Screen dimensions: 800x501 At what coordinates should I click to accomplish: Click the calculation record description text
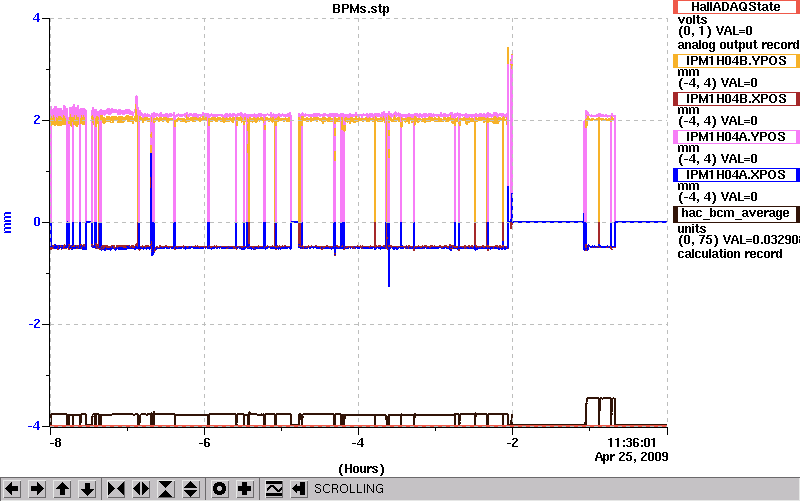(730, 254)
